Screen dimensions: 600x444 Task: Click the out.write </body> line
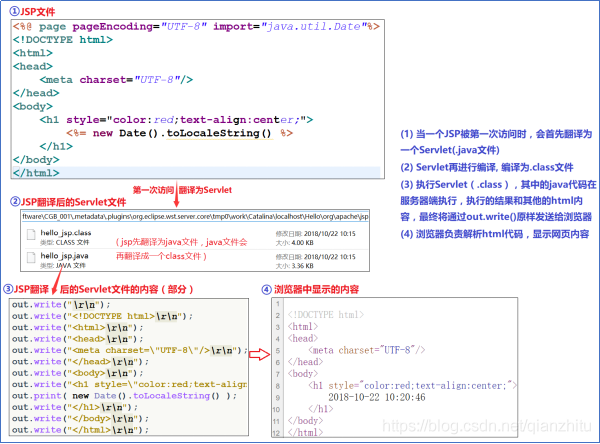(80, 418)
